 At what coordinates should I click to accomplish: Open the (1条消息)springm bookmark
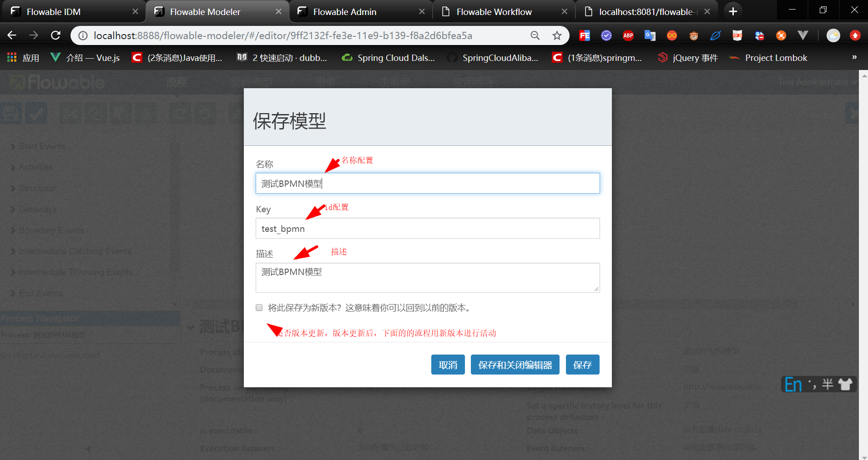point(597,58)
